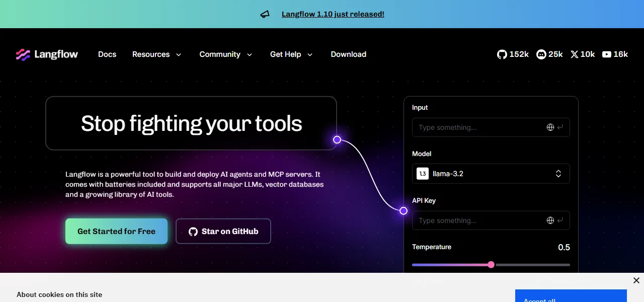Image resolution: width=644 pixels, height=302 pixels.
Task: Click the globe icon in Input field
Action: tap(550, 127)
